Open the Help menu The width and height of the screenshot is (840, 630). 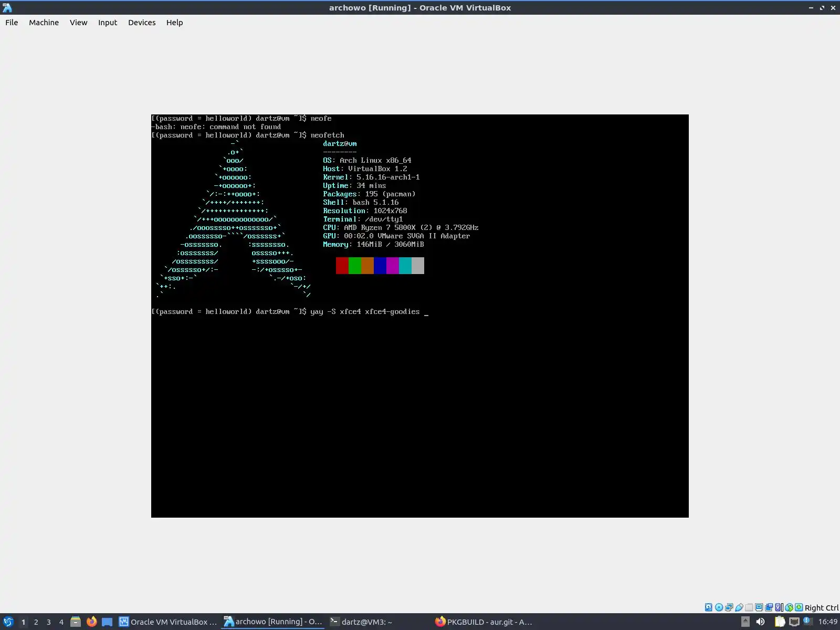tap(174, 23)
